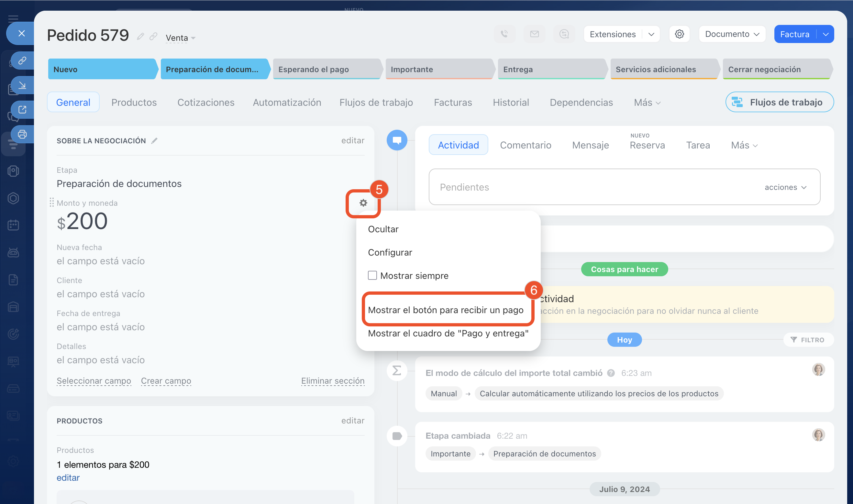Enable the Mostrar siempre checkbox

tap(372, 275)
